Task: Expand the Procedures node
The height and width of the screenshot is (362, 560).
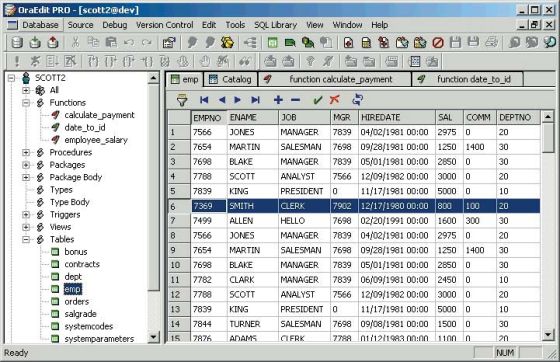Action: pyautogui.click(x=26, y=152)
